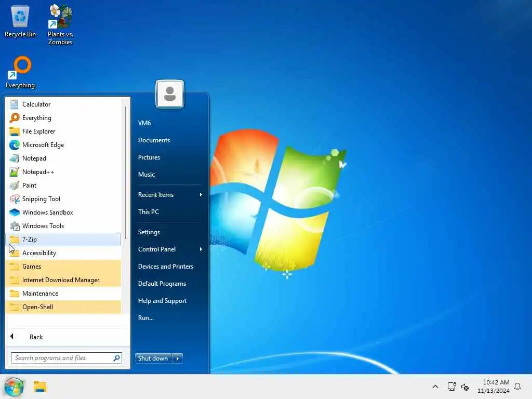Expand the Open-Shell folder
The width and height of the screenshot is (532, 399).
[x=63, y=307]
